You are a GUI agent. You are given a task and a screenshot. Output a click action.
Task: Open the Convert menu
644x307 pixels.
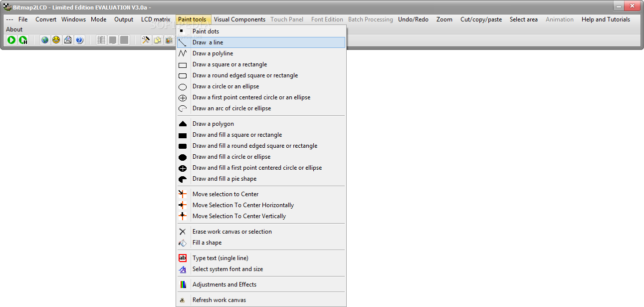[46, 19]
